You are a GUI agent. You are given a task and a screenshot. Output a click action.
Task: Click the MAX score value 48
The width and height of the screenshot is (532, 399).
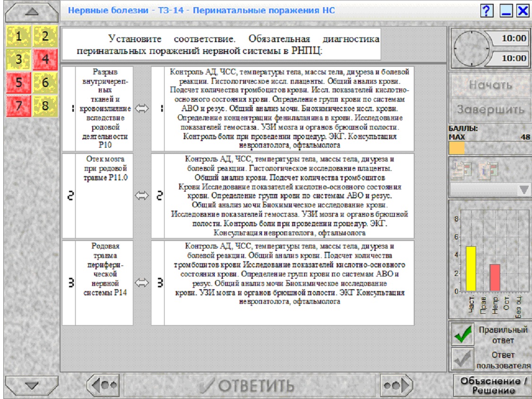[x=525, y=137]
